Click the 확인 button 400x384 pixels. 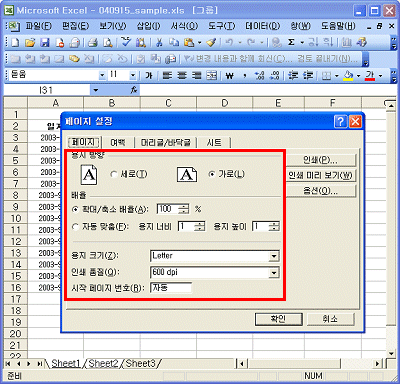[279, 319]
